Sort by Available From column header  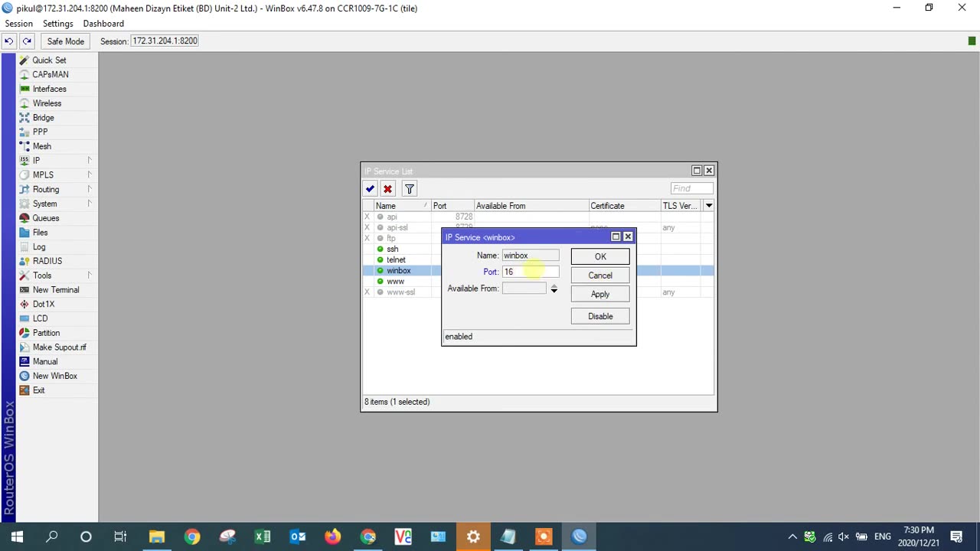pyautogui.click(x=531, y=206)
